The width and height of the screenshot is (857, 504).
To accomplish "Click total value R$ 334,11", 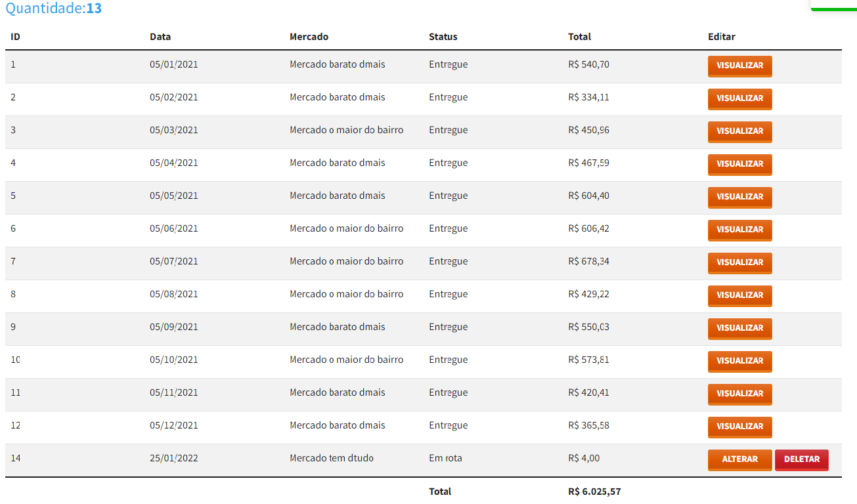I will (x=588, y=97).
